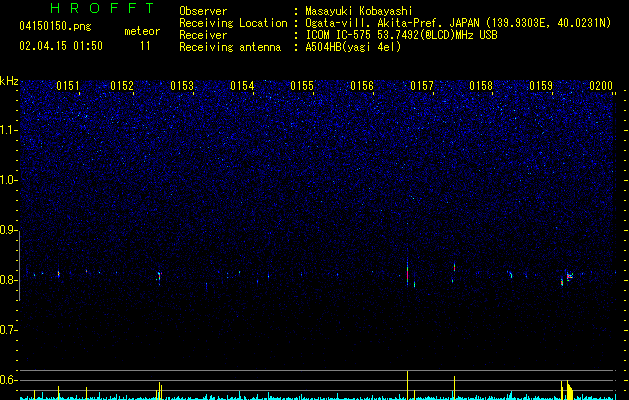Screen dimensions: 629x400
Task: Click the meteor label
Action: (x=142, y=31)
